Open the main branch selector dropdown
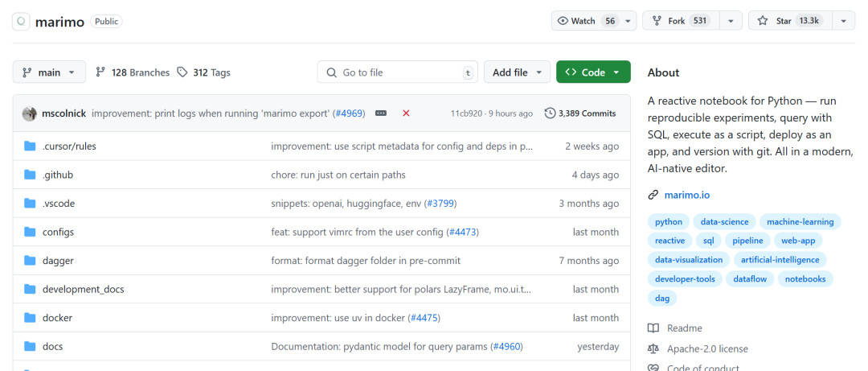This screenshot has width=868, height=371. [49, 72]
